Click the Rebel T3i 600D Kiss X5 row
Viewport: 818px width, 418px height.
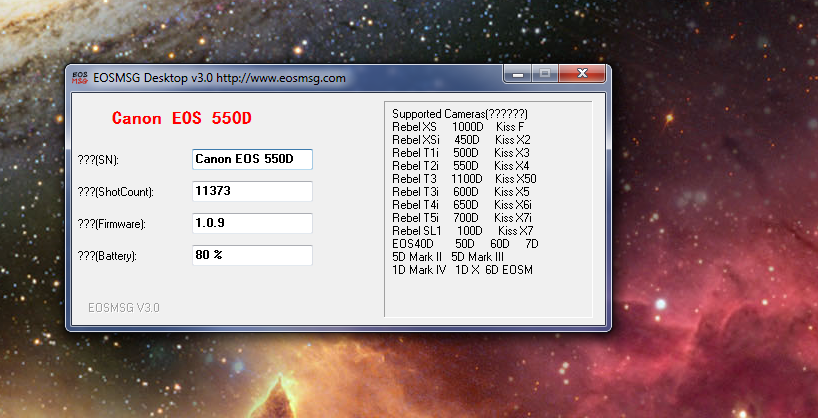pyautogui.click(x=461, y=192)
